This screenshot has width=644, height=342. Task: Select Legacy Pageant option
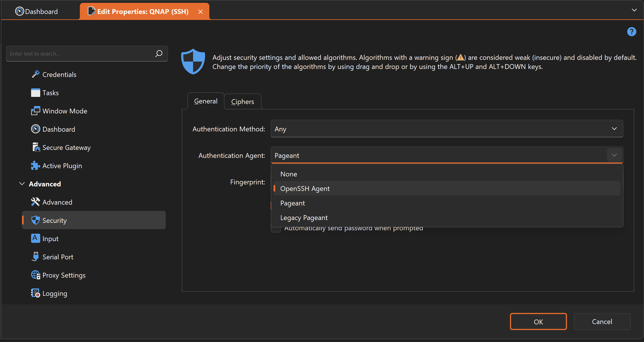coord(304,218)
